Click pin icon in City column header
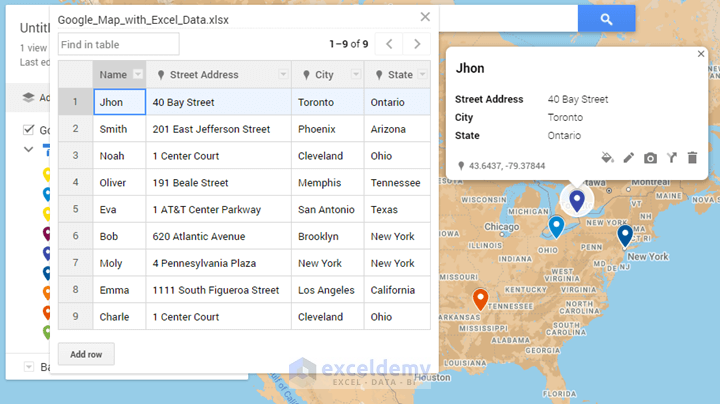720x404 pixels. click(x=306, y=75)
